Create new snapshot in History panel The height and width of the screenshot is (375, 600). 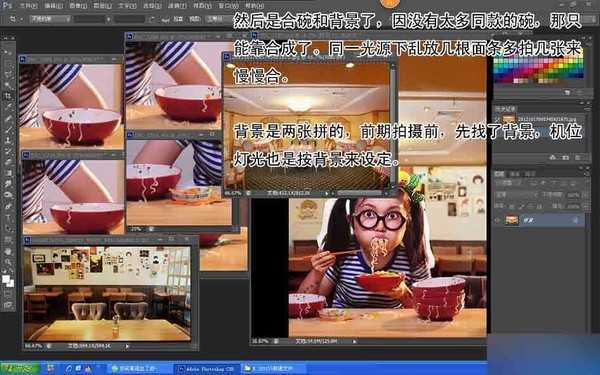coord(565,158)
